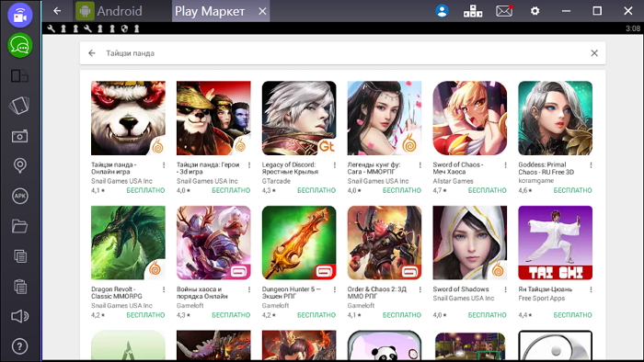Viewport: 644px width, 362px height.
Task: Open options menu for Тайцзи панда - Онлайн игра
Action: point(164,165)
